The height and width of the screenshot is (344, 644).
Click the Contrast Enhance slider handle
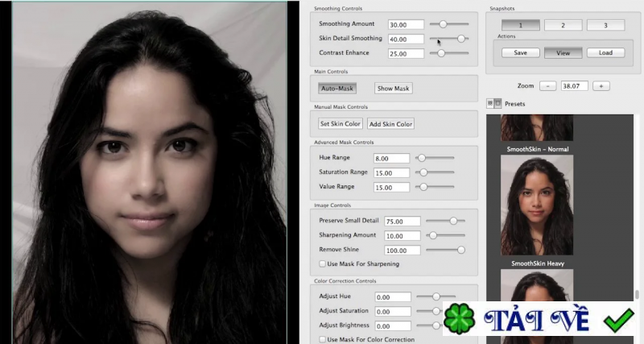pos(441,53)
